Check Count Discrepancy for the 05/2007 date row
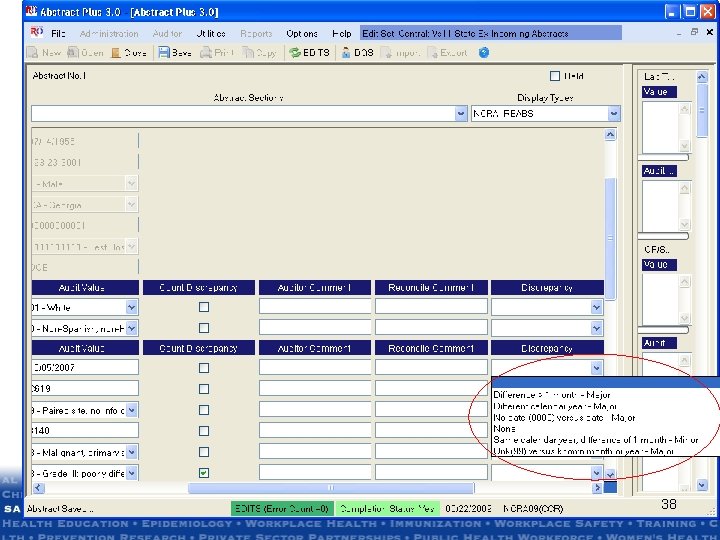This screenshot has height=540, width=720. (x=204, y=368)
